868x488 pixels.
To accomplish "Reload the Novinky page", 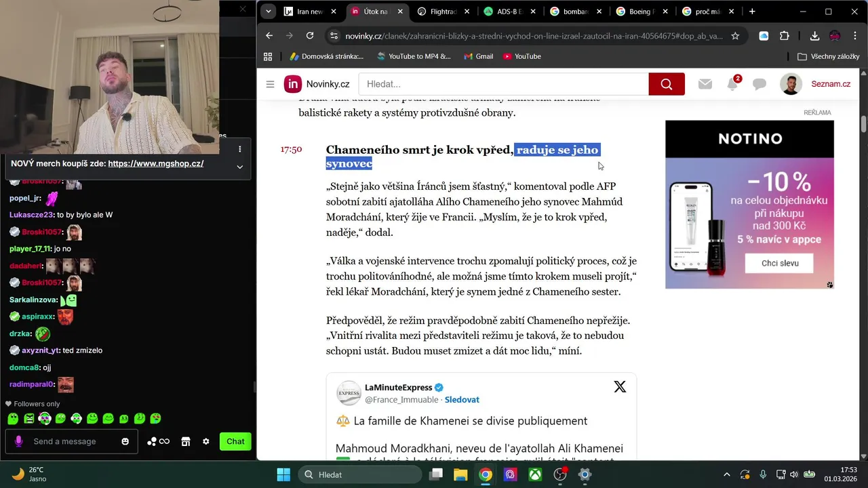I will [310, 36].
